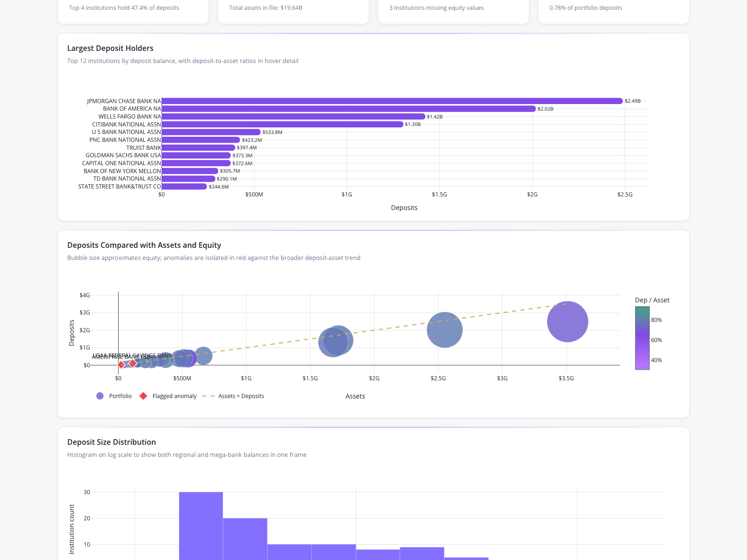747x560 pixels.
Task: Click the histogram bar reaching 20
Action: [245, 539]
